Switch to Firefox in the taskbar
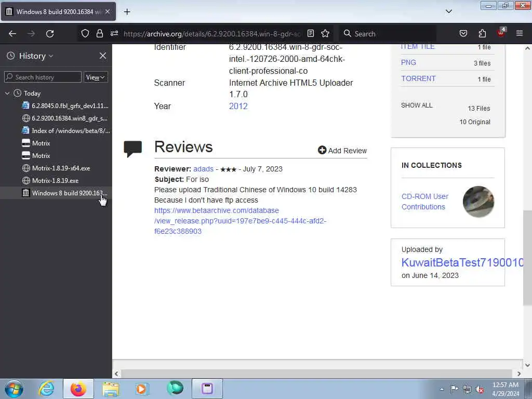Viewport: 532px width, 399px height. [78, 389]
